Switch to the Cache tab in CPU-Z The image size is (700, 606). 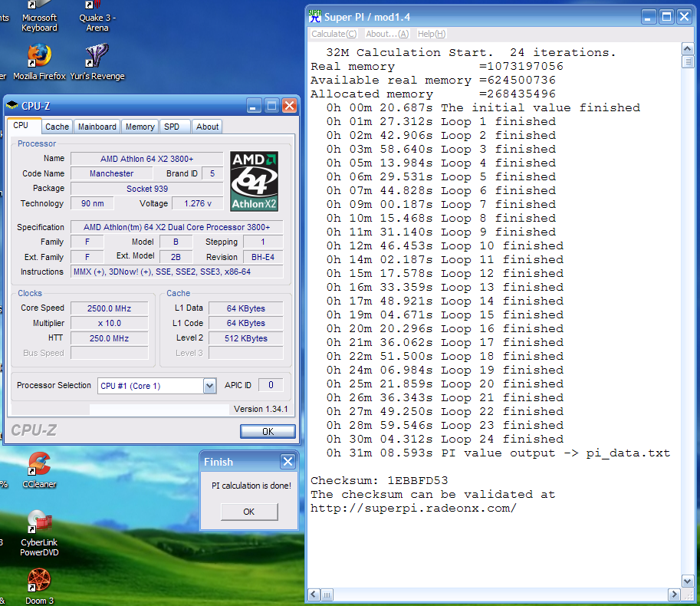58,127
